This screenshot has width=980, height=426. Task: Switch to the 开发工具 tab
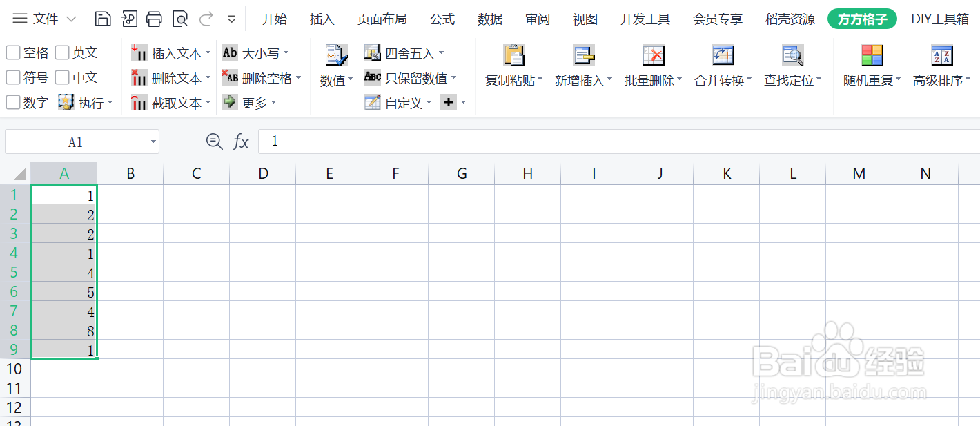pyautogui.click(x=645, y=19)
